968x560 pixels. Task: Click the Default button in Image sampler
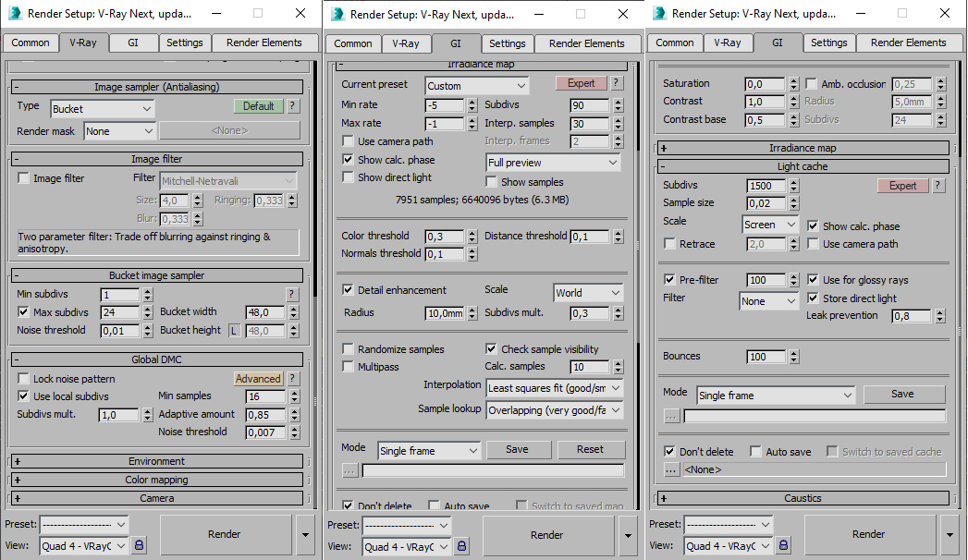pos(258,106)
